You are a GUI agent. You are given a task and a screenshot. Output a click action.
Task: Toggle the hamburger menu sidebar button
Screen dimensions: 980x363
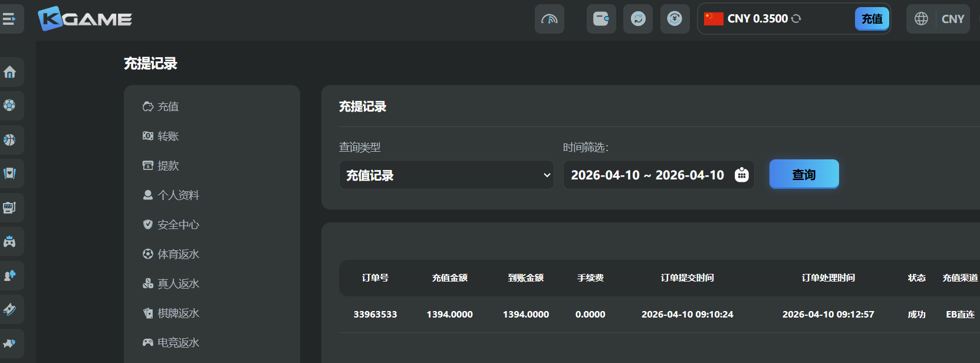click(9, 19)
